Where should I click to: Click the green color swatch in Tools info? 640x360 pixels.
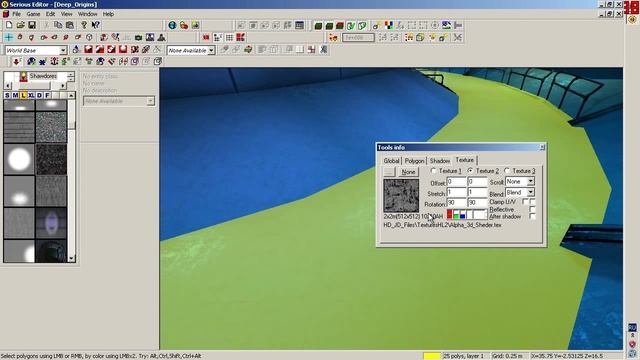click(456, 214)
